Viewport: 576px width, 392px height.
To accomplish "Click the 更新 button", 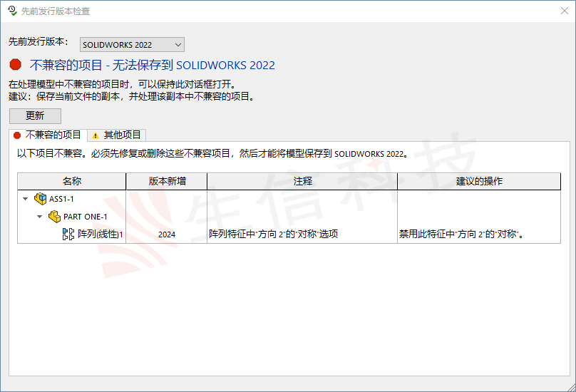I will (x=35, y=115).
